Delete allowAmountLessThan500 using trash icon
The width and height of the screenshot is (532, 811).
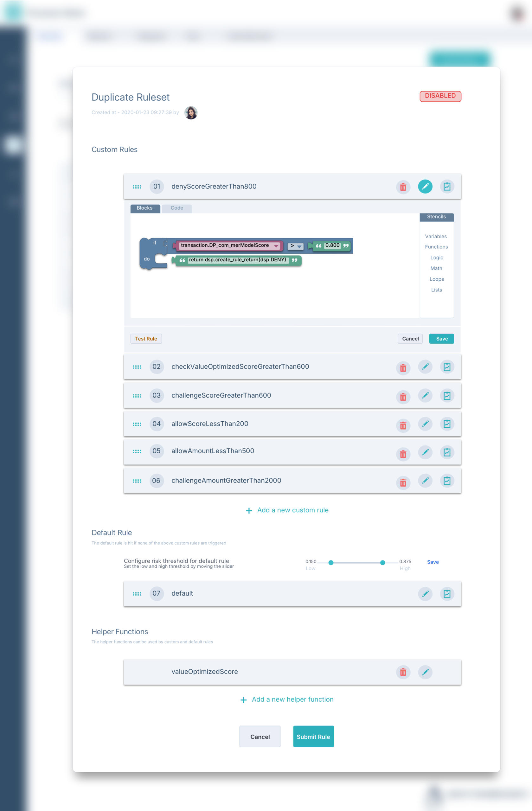point(403,454)
